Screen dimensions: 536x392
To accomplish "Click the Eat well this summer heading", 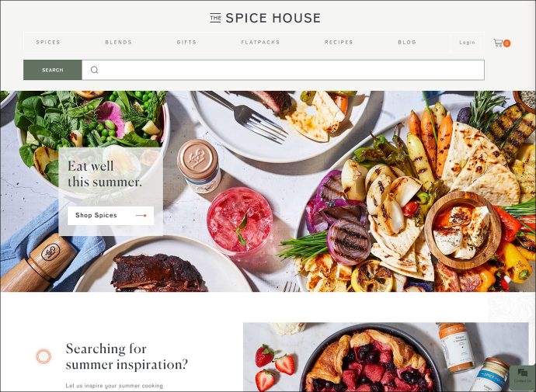I will [105, 174].
